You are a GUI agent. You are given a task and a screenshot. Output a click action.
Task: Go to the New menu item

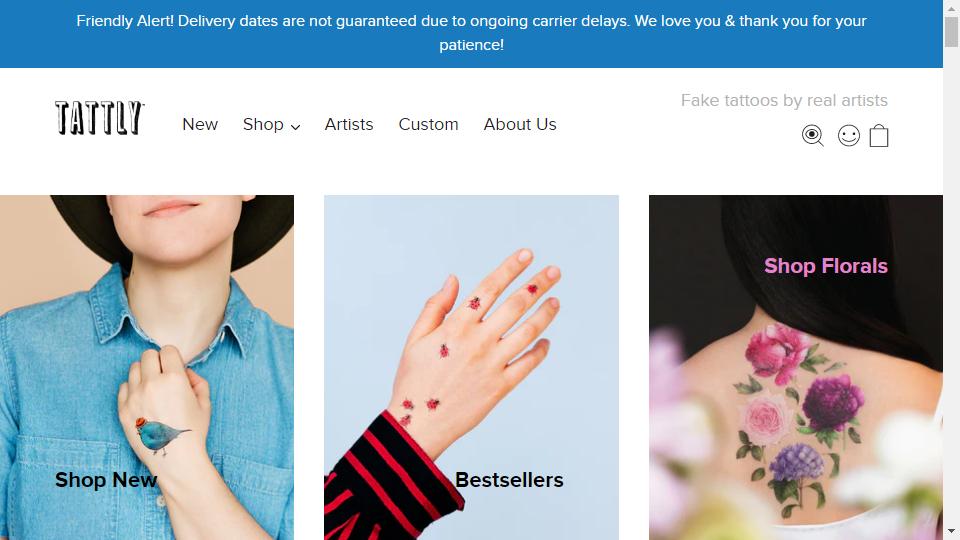coord(200,124)
